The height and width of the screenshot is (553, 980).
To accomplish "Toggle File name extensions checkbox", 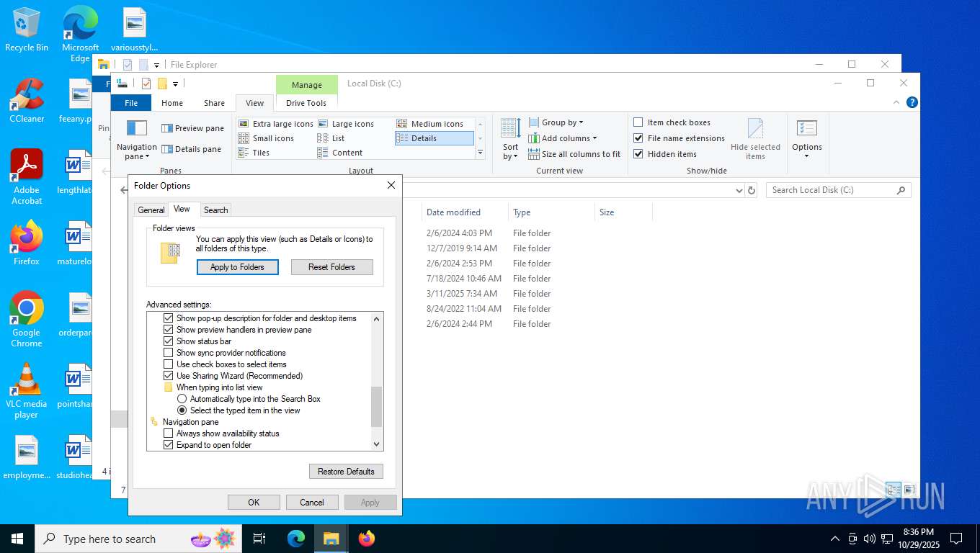I will [x=679, y=138].
